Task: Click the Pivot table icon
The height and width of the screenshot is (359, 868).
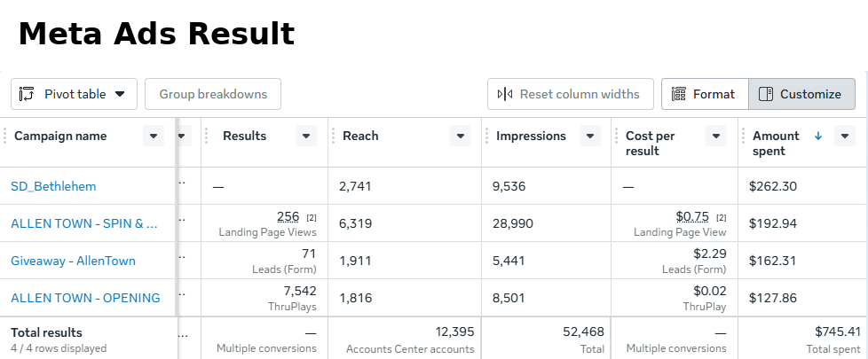Action: pyautogui.click(x=27, y=94)
